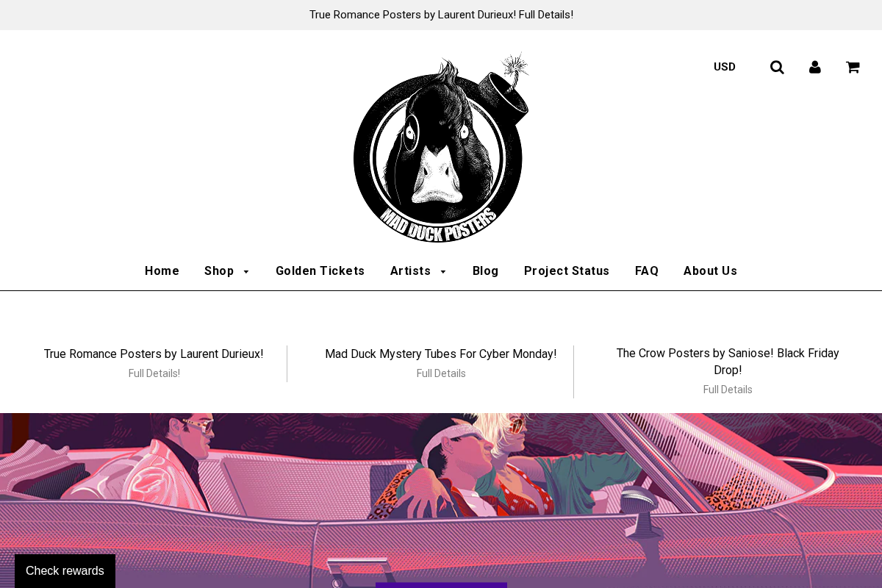Visit the About Us page
This screenshot has width=882, height=588.
[x=710, y=271]
